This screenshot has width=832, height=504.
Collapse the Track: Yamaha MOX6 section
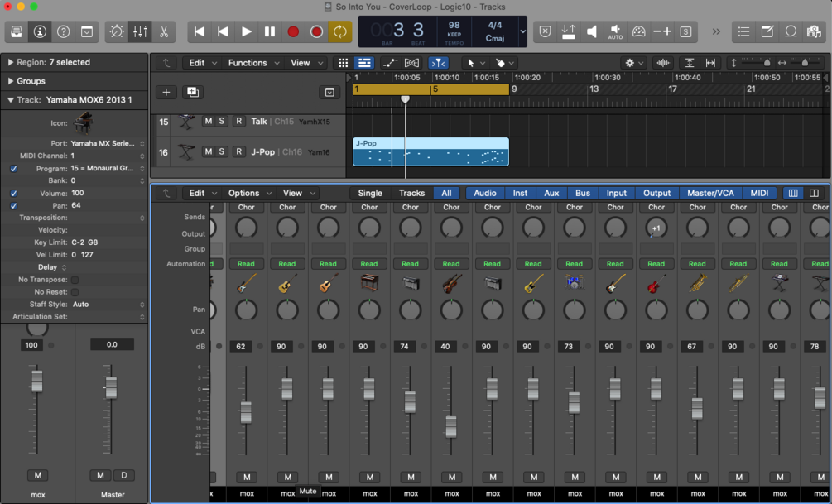pos(11,100)
